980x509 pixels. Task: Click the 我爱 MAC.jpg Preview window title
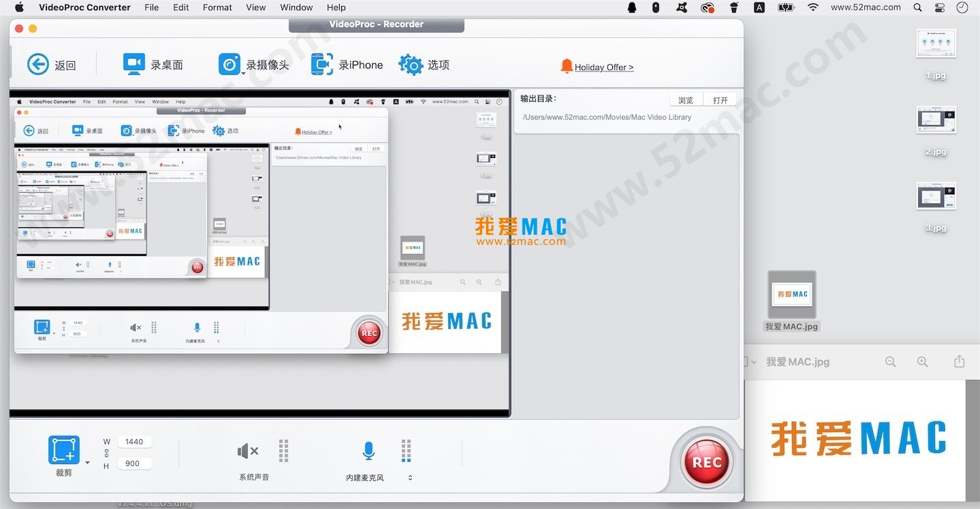pyautogui.click(x=797, y=362)
